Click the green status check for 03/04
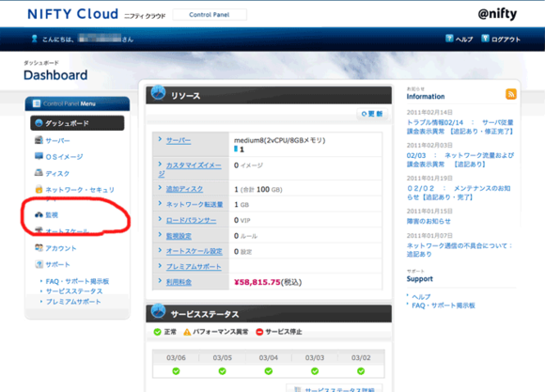545x392 pixels. tap(269, 371)
